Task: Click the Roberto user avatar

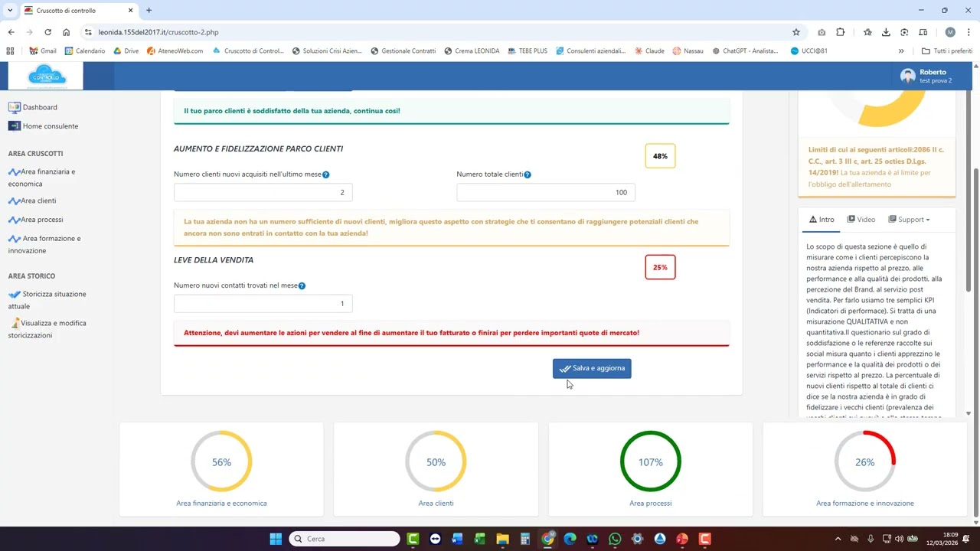Action: 908,76
